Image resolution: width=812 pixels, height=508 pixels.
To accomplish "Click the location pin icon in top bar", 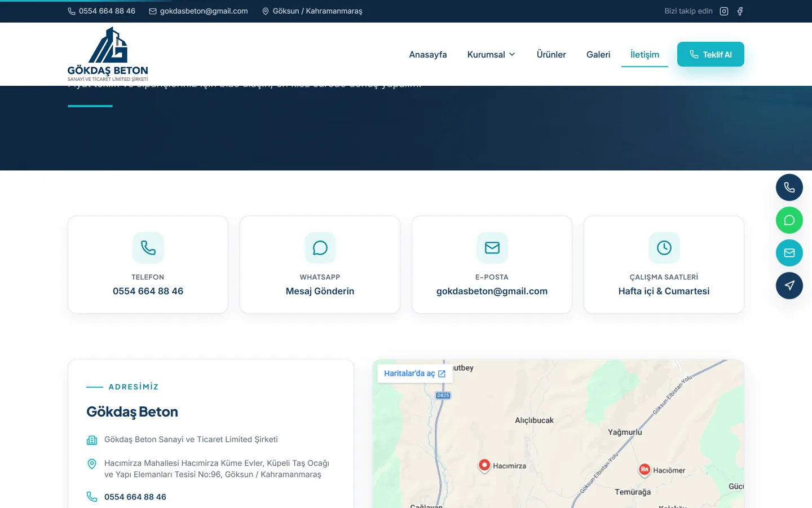I will [266, 11].
